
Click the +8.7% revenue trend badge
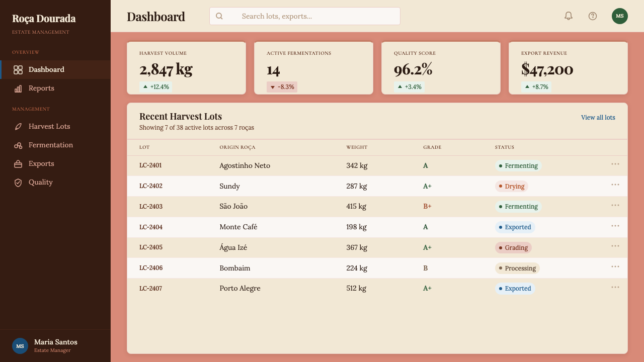click(x=536, y=87)
